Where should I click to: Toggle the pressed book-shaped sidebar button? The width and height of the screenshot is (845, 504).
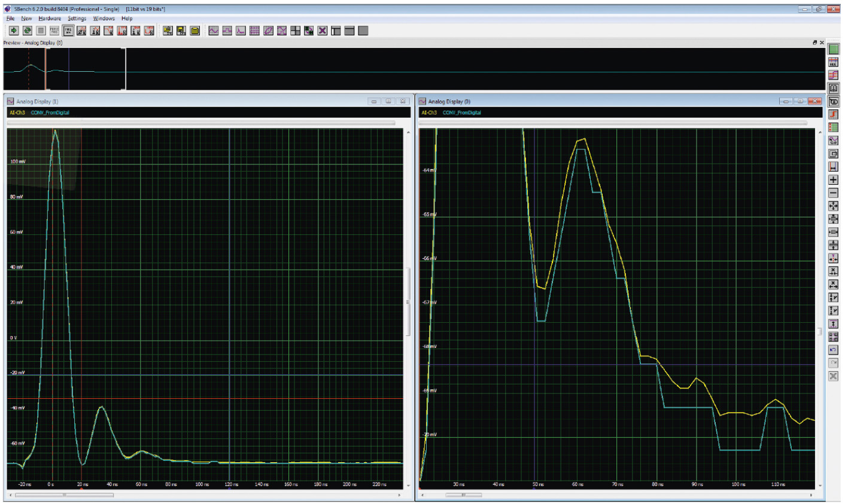coord(833,88)
